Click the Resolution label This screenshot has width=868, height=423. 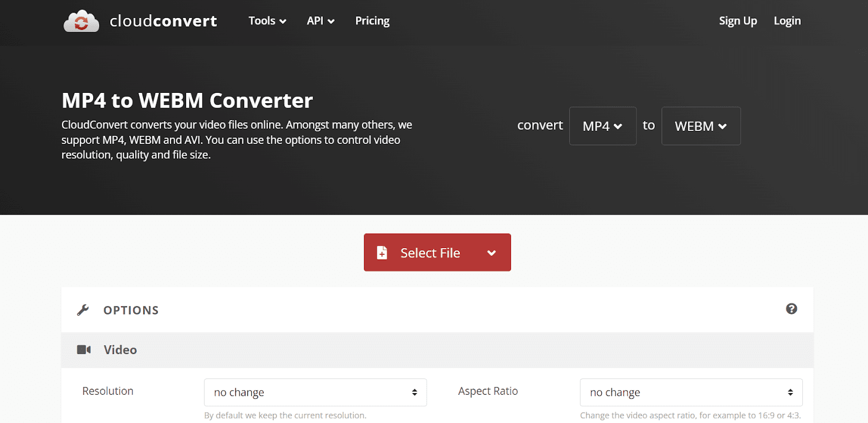(x=108, y=391)
